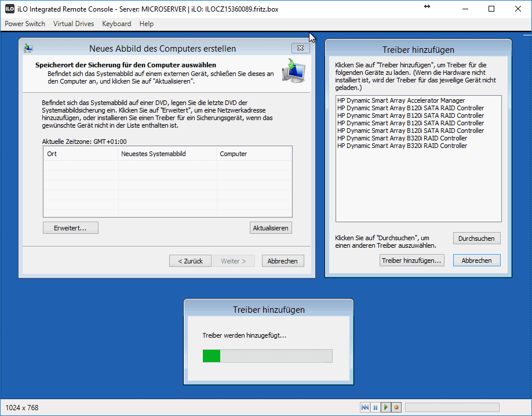
Task: Cancel the Neues Abbild dialog with Abbrechen
Action: 283,261
